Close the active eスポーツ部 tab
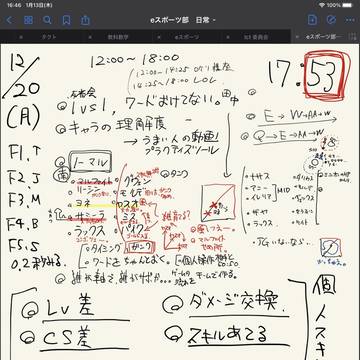360x360 pixels. [x=296, y=37]
